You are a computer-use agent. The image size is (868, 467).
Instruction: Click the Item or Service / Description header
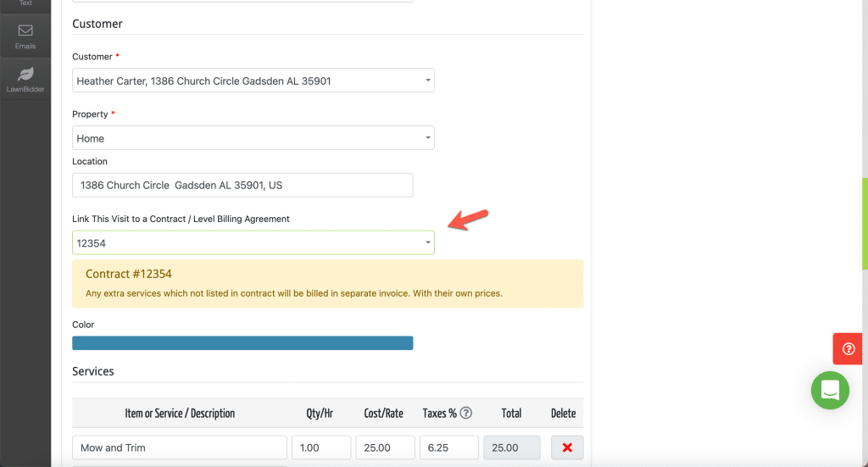click(180, 414)
